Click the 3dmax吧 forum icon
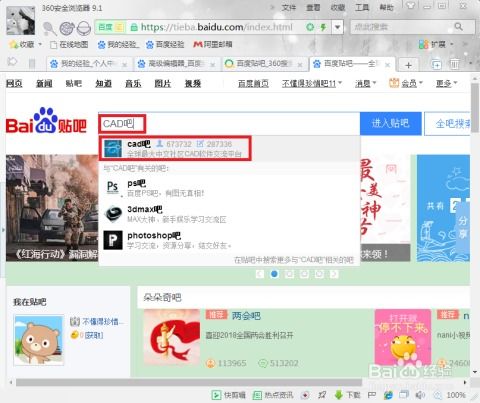 coord(113,214)
